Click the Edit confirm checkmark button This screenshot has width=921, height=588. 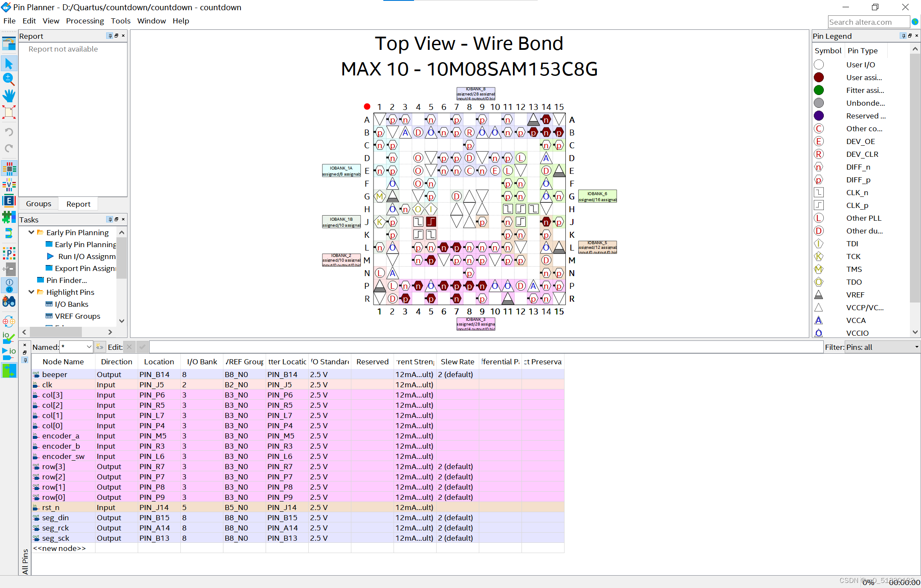(x=142, y=347)
